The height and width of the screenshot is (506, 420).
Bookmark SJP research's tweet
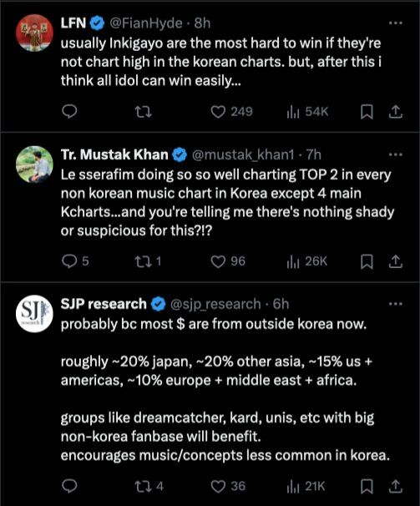(x=367, y=486)
